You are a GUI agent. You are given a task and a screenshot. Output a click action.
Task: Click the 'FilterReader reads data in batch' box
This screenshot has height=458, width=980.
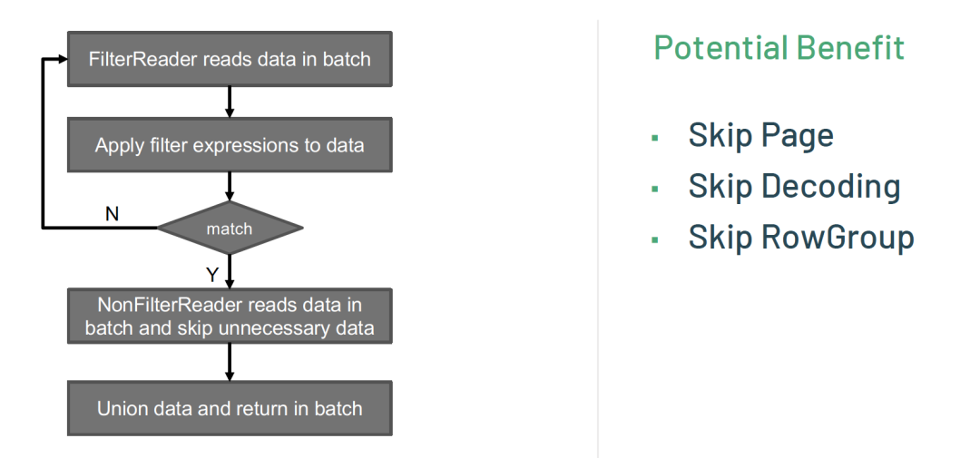(x=230, y=59)
